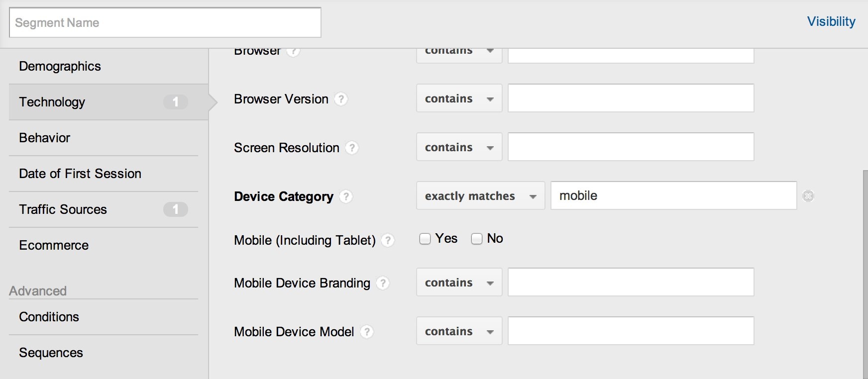Click the Visibility link
The width and height of the screenshot is (868, 379).
pyautogui.click(x=831, y=21)
